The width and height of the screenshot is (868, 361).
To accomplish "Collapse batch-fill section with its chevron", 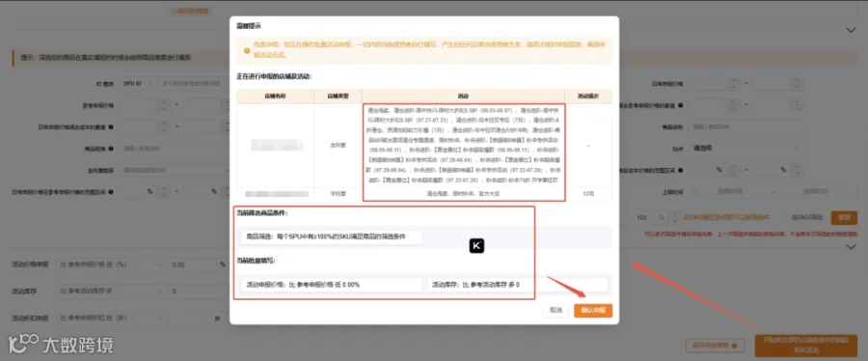I will coord(852,247).
